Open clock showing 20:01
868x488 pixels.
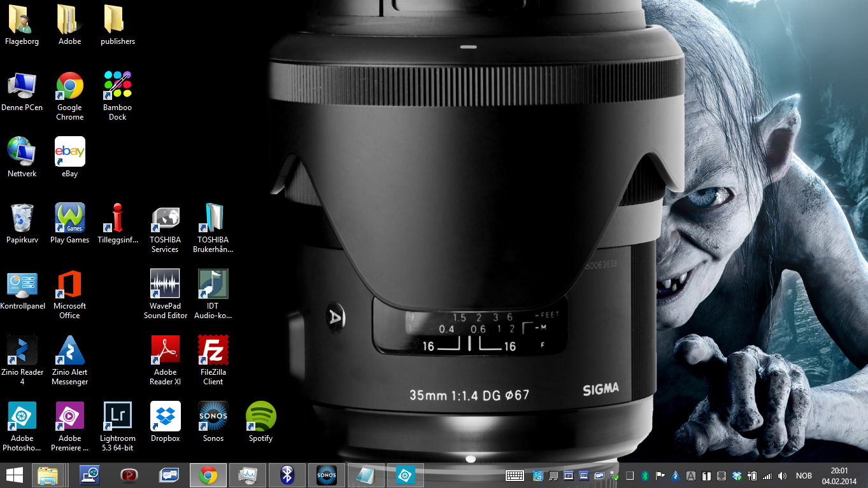click(839, 476)
